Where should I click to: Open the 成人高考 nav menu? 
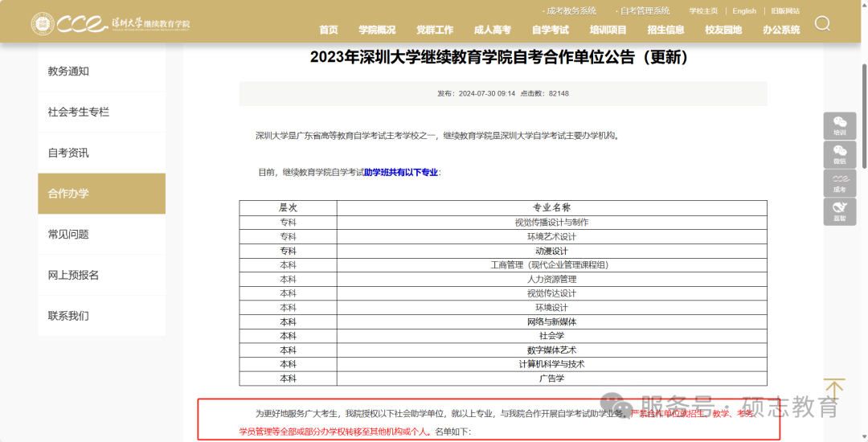tap(492, 30)
